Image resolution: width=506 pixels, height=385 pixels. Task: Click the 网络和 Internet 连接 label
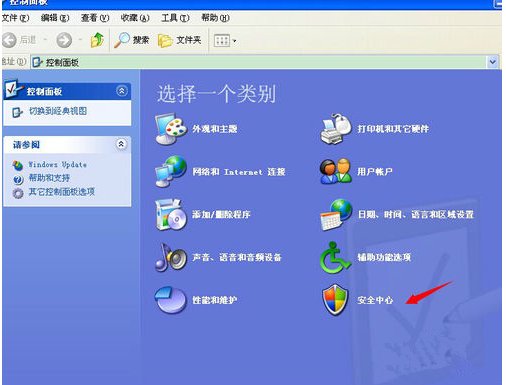click(239, 172)
